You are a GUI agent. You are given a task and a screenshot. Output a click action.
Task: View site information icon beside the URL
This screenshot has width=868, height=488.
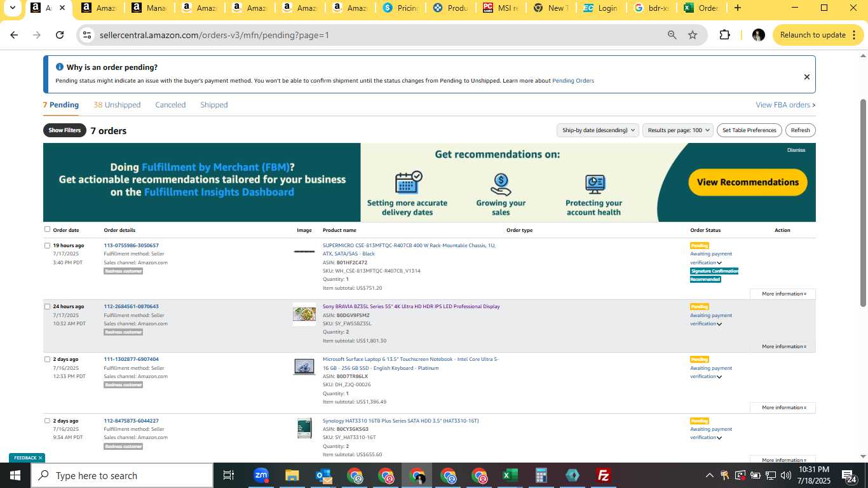[87, 35]
